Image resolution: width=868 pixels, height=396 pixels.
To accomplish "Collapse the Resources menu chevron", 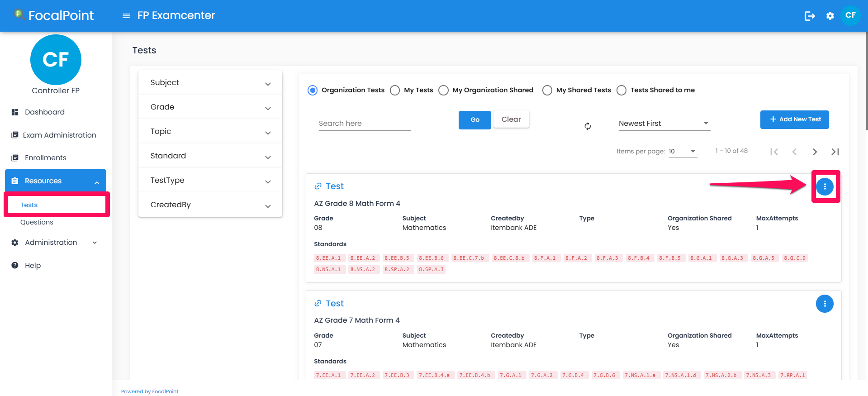I will click(97, 182).
